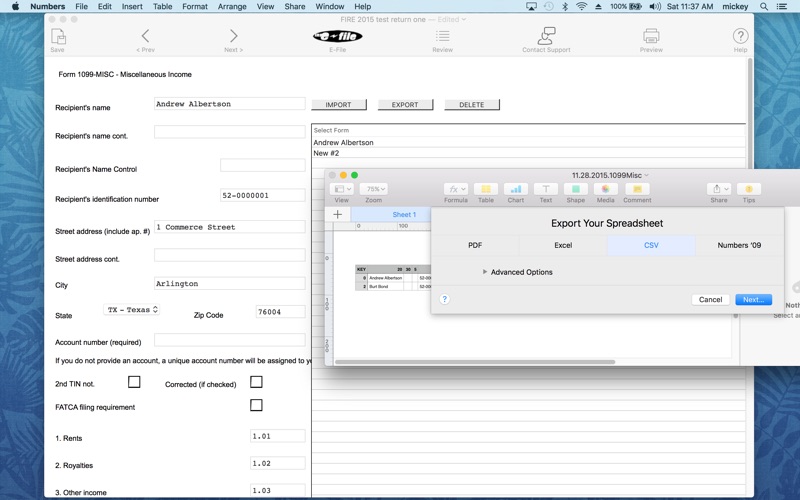Select the CSV export tab
800x500 pixels.
coord(651,245)
